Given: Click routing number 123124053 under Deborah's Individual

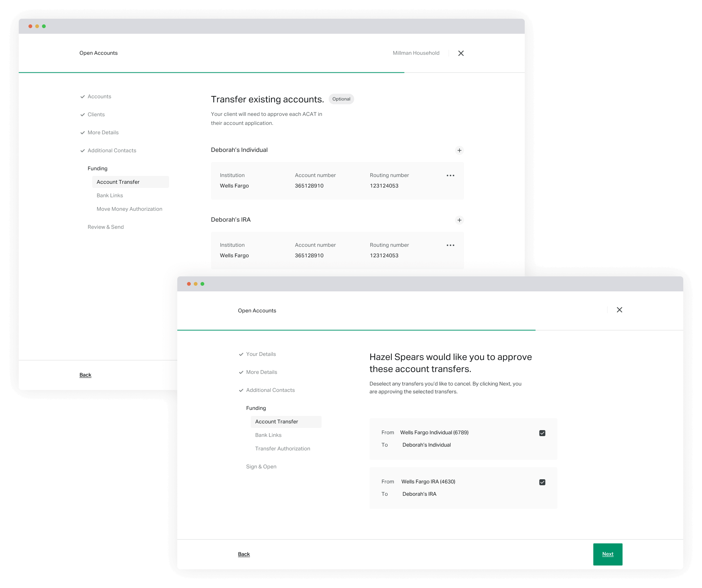Looking at the screenshot, I should 384,186.
